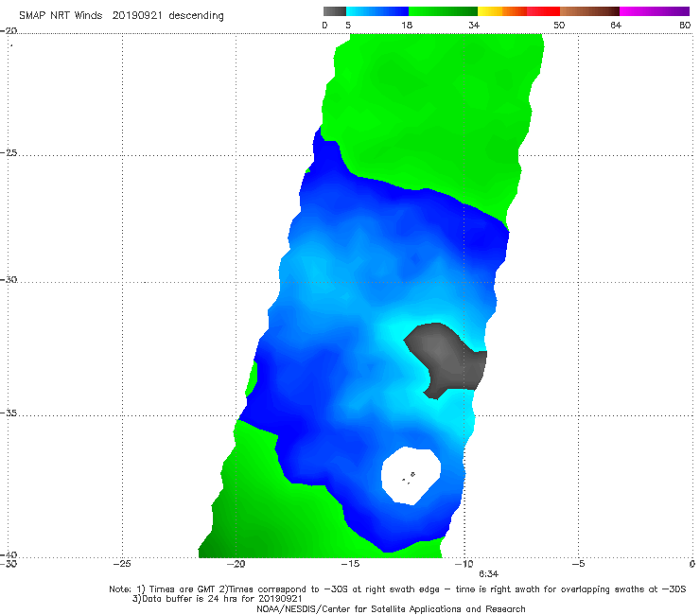Click the brown segment of the color bar
700x615 pixels.
click(x=589, y=11)
